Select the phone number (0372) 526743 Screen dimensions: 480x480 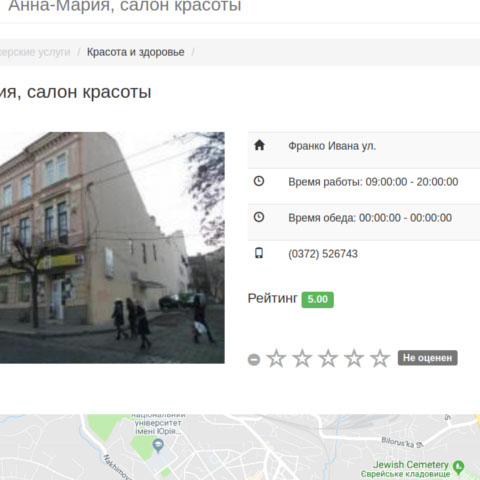323,254
